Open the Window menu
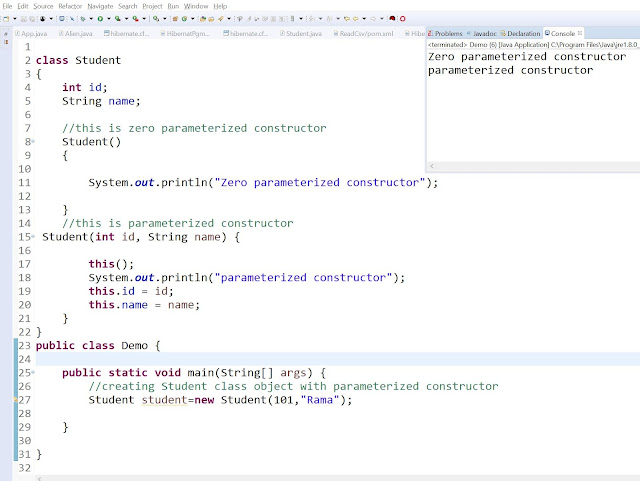Image resolution: width=640 pixels, height=481 pixels. [196, 6]
